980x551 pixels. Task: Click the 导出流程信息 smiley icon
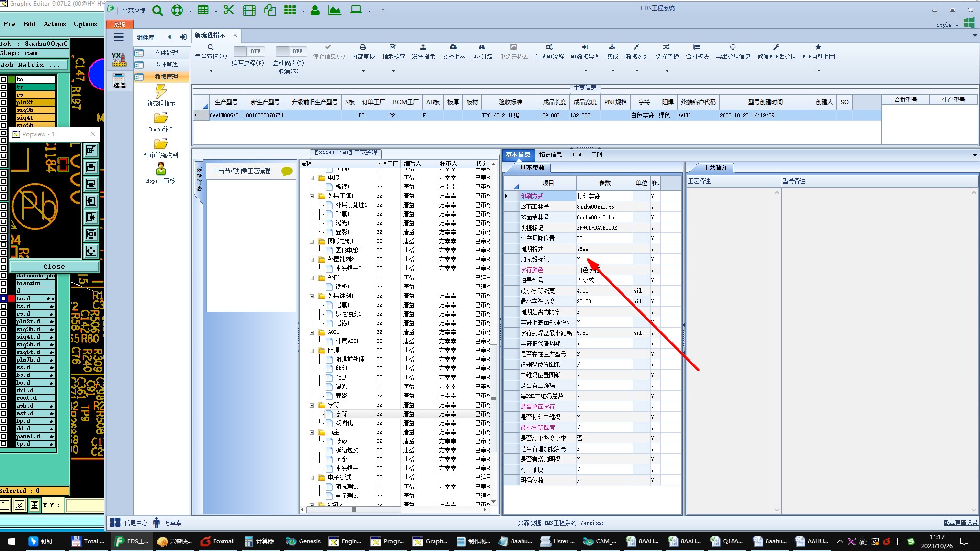pyautogui.click(x=733, y=47)
